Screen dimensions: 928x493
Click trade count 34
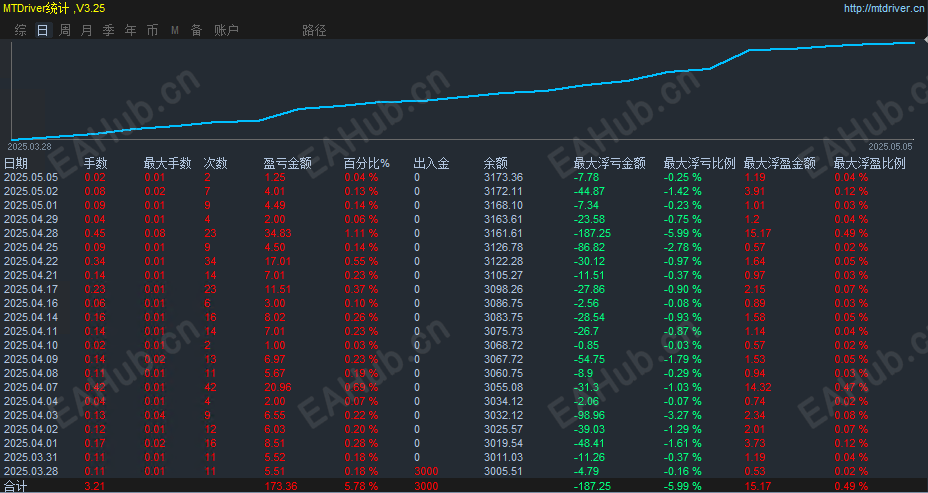[x=210, y=261]
